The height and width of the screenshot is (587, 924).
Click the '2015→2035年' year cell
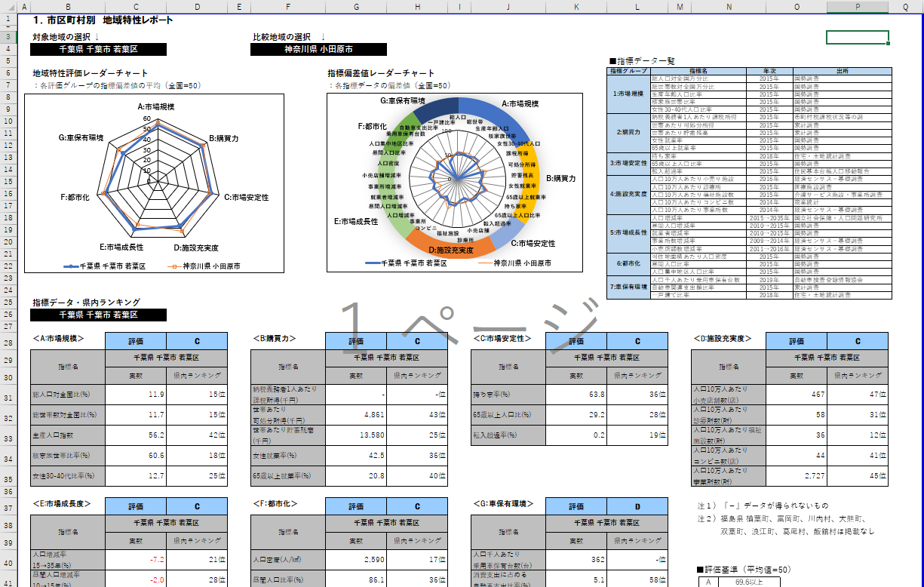tap(769, 218)
